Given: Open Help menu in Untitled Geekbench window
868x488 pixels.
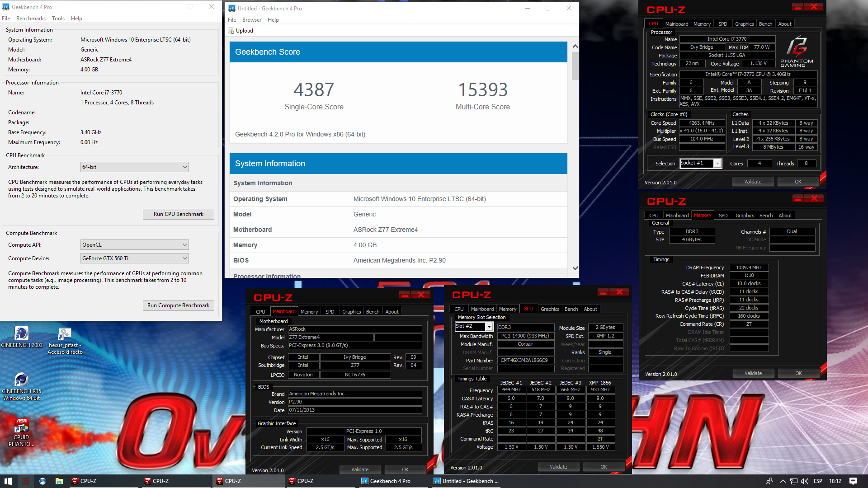Looking at the screenshot, I should coord(273,20).
